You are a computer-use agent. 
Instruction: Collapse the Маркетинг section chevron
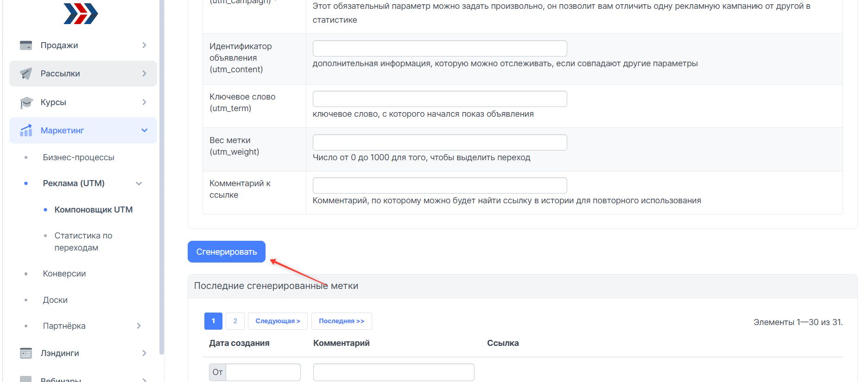coord(144,131)
